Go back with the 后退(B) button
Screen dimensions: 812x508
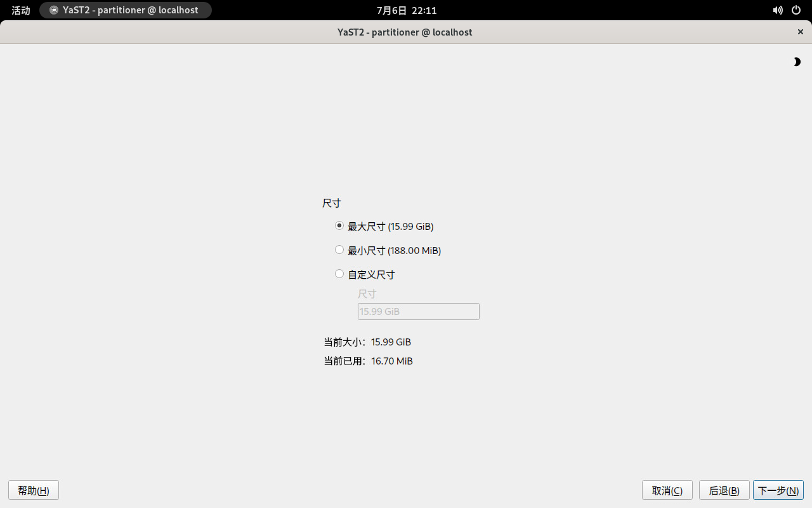click(x=724, y=490)
